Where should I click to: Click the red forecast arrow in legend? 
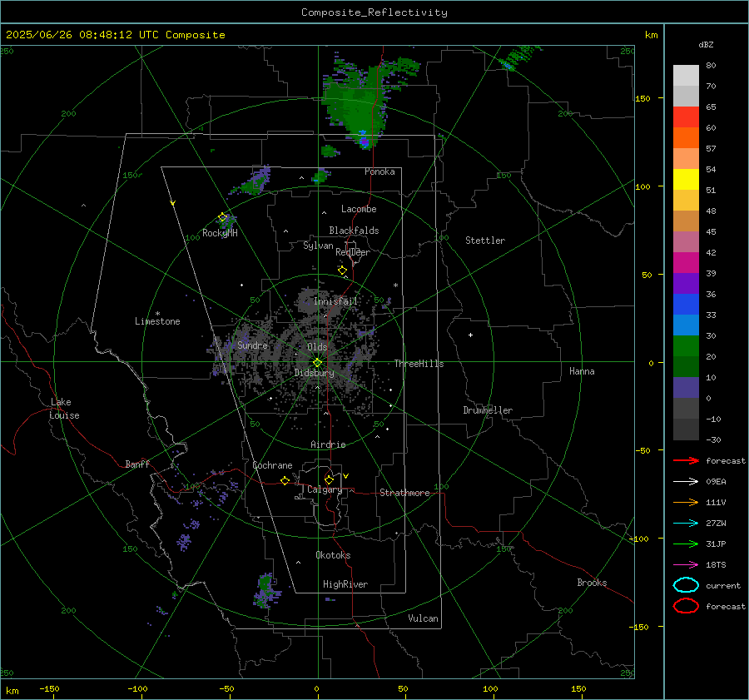click(x=686, y=460)
